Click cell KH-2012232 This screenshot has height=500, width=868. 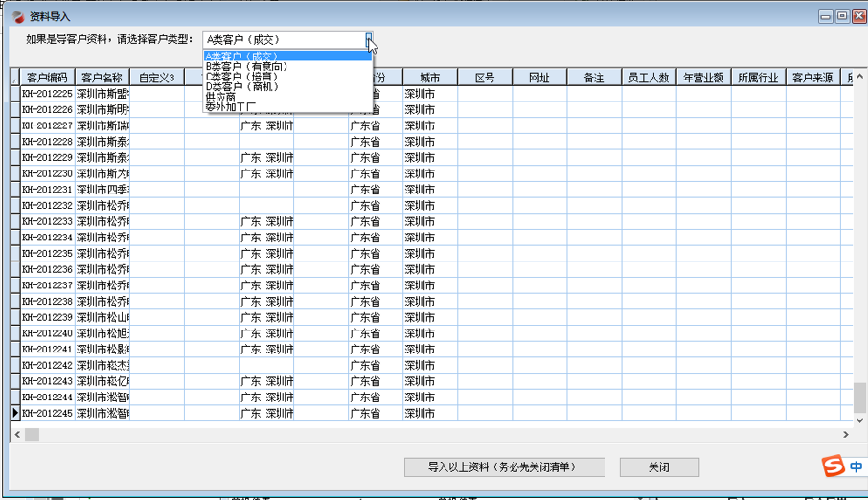click(48, 205)
